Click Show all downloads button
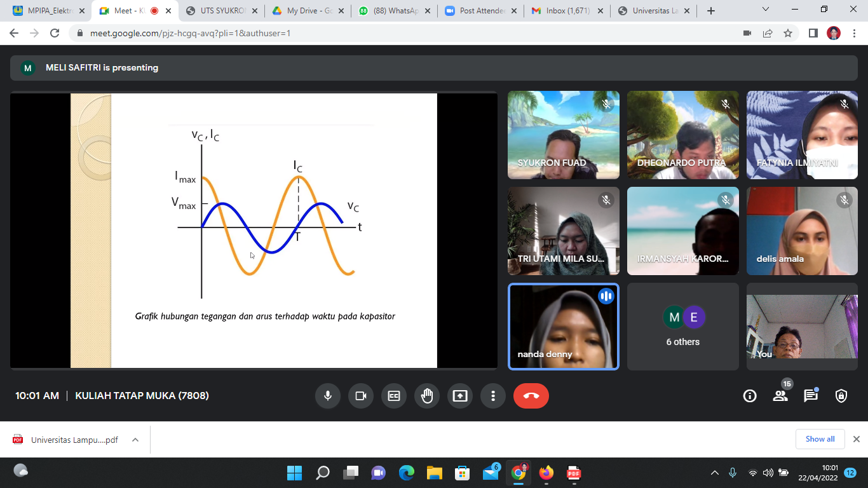Screen dimensions: 868x488 (x=820, y=439)
